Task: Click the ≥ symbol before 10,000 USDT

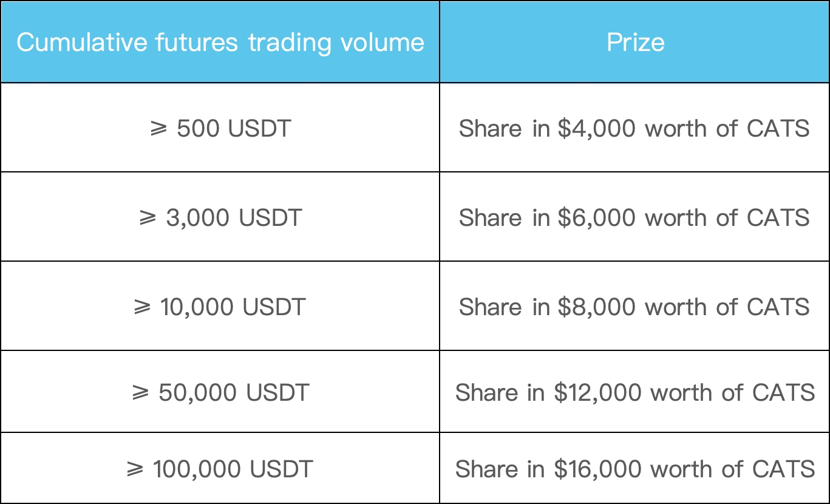Action: pos(141,307)
